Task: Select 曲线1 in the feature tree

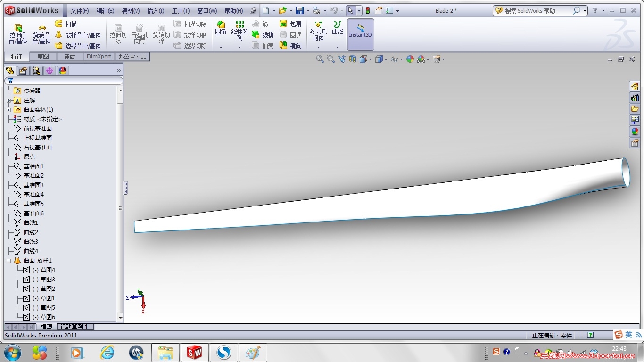Action: click(x=31, y=223)
